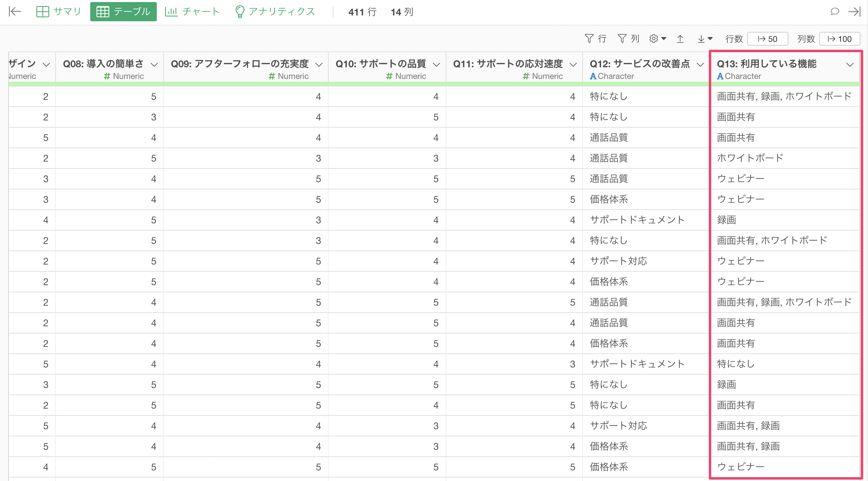Screen dimensions: 868x481
Task: Open Q09 アフターフォローの充実度 column menu
Action: pyautogui.click(x=319, y=64)
